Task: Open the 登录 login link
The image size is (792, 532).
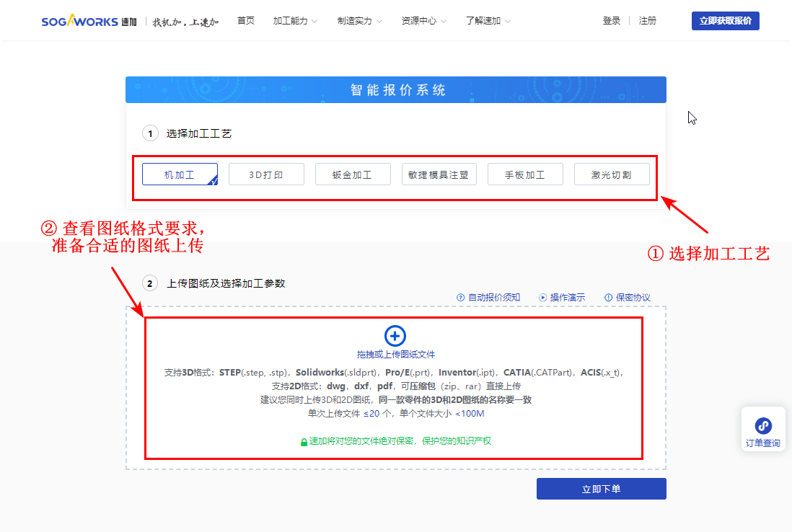Action: [x=611, y=20]
